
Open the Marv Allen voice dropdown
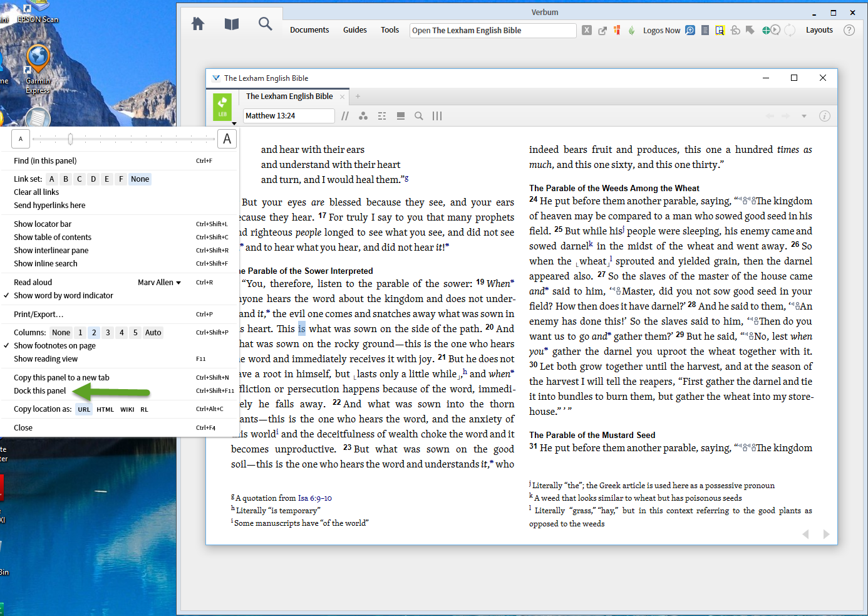(159, 283)
